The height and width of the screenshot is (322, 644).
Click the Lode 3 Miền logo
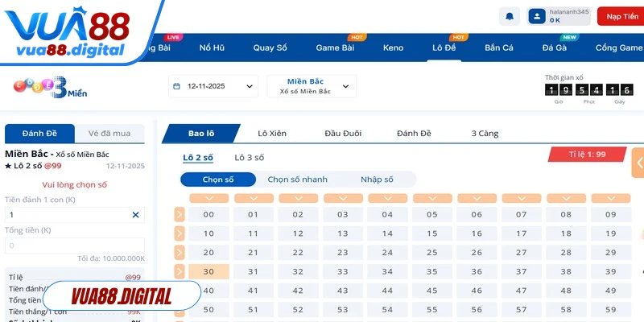point(50,88)
